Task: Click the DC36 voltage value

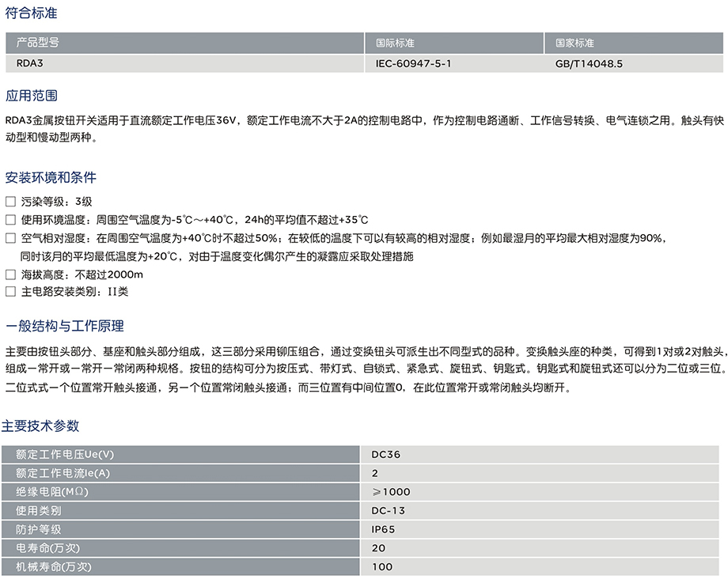Action: pyautogui.click(x=385, y=454)
